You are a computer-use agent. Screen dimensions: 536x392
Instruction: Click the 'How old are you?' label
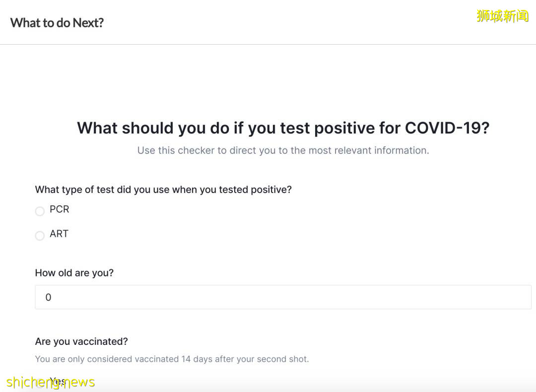click(74, 273)
